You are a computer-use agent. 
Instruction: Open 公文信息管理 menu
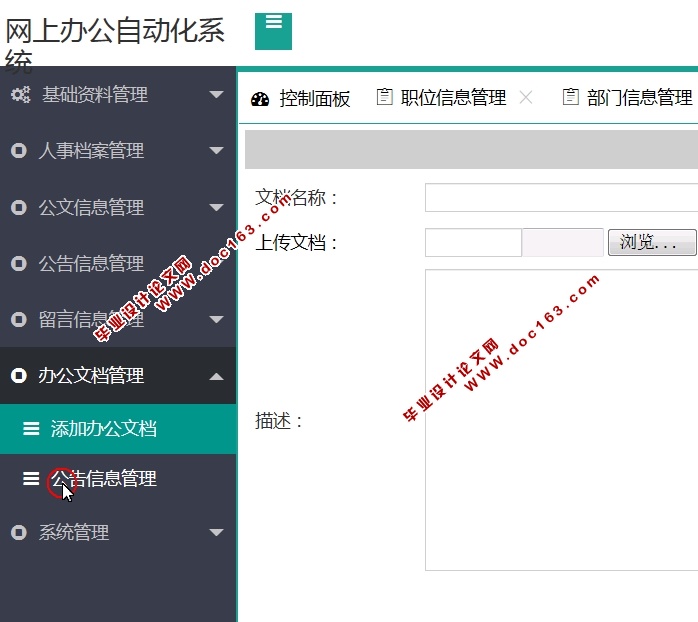tap(118, 207)
